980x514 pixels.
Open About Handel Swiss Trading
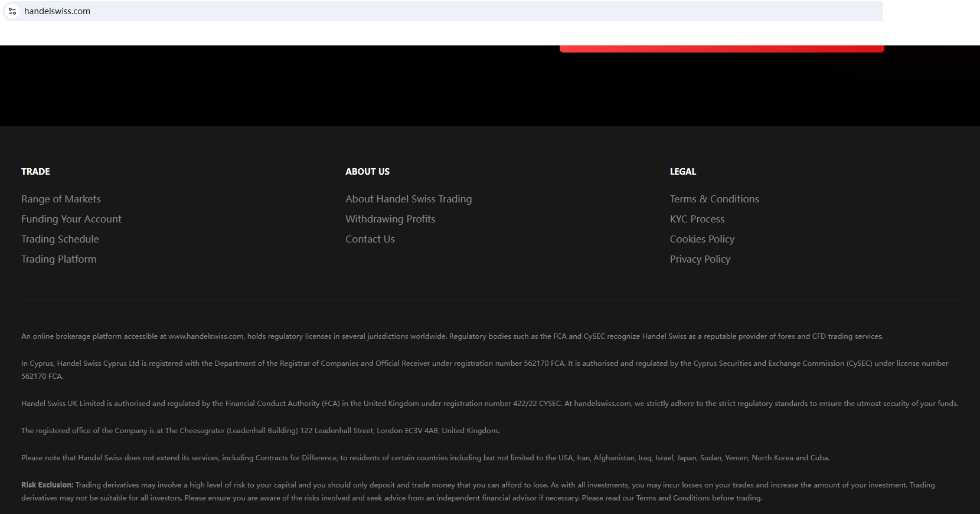coord(409,199)
